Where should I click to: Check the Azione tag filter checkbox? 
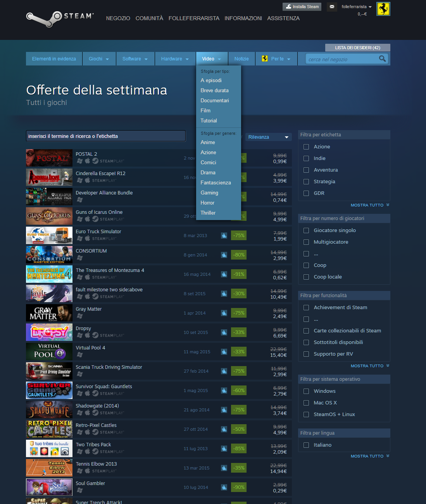(306, 147)
